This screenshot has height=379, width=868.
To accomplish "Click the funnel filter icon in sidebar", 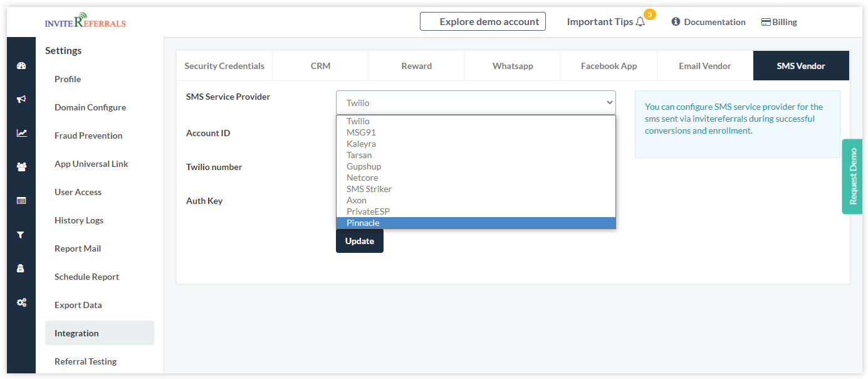I will tap(21, 235).
